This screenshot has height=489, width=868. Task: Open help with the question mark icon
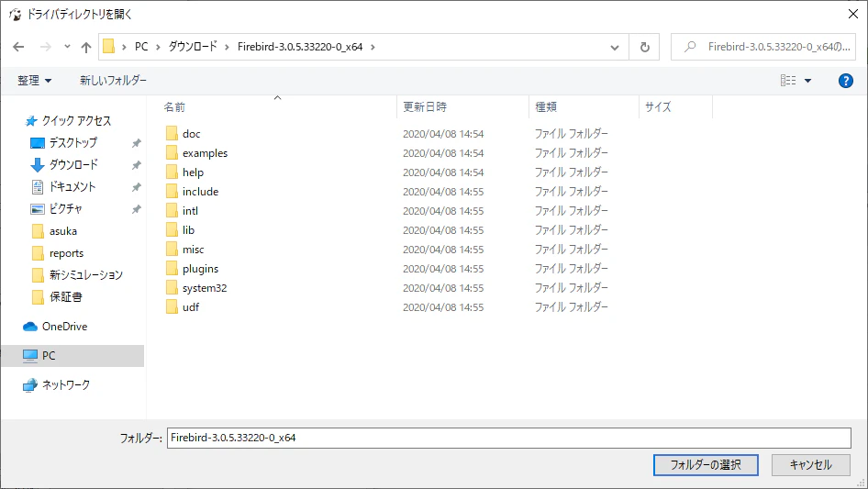tap(845, 81)
